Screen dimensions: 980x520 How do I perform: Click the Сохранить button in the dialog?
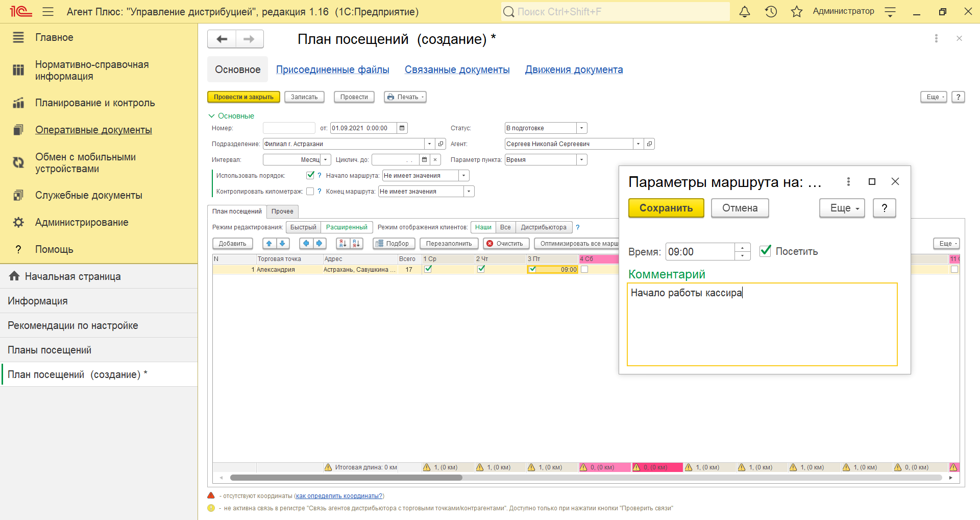pos(666,208)
